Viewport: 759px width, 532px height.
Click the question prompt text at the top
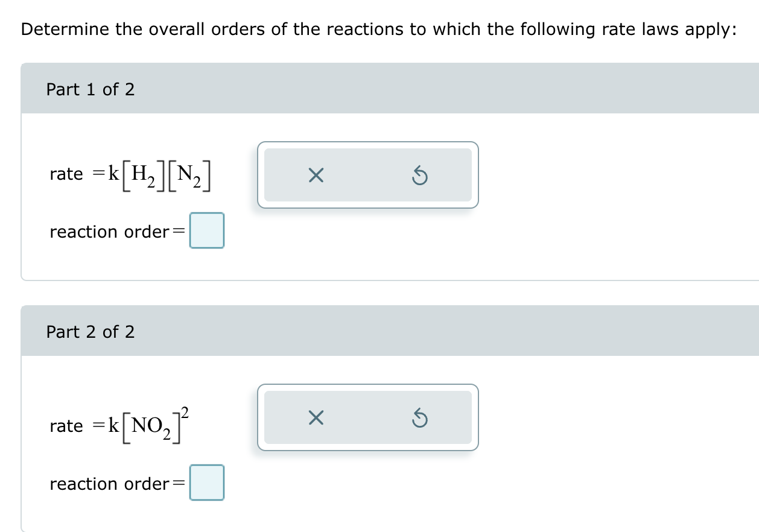coord(378,28)
